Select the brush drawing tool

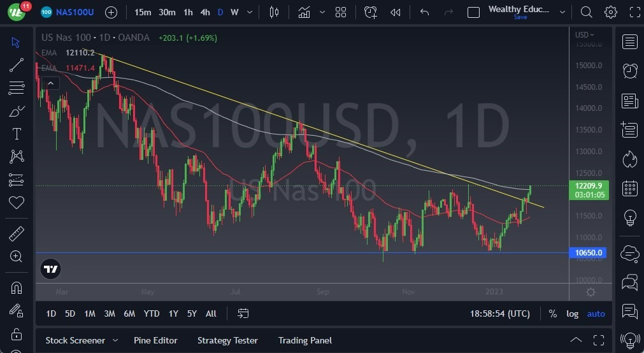click(x=17, y=111)
